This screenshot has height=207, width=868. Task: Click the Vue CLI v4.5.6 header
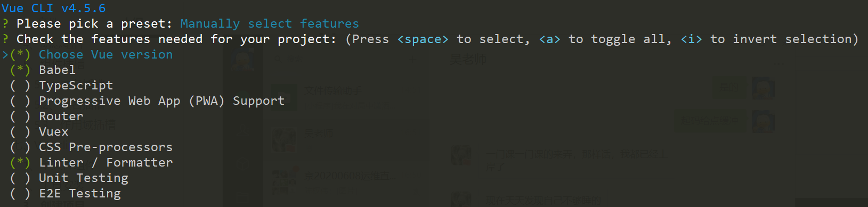pos(53,9)
